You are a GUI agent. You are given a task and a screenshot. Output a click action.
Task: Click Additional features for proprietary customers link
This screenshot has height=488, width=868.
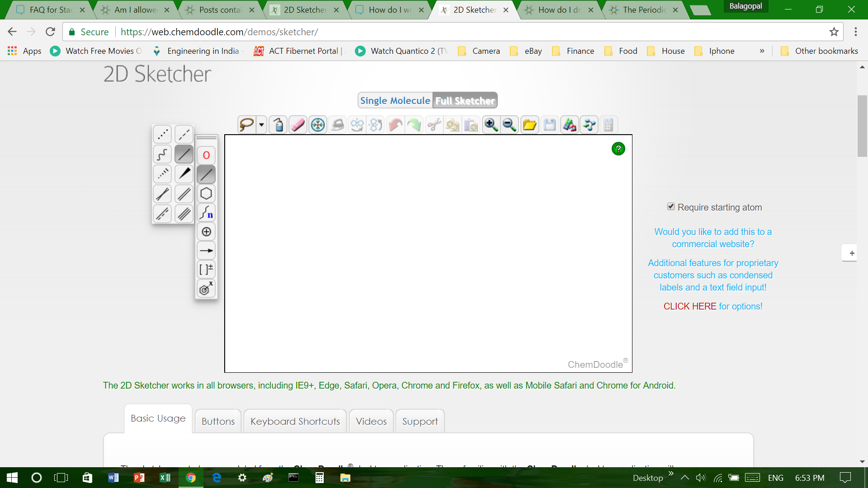point(713,275)
